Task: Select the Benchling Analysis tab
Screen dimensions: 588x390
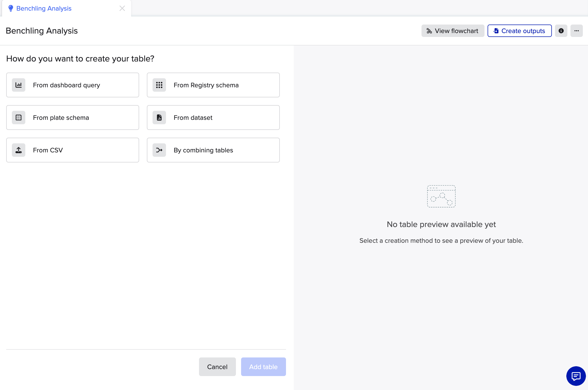Action: (44, 8)
